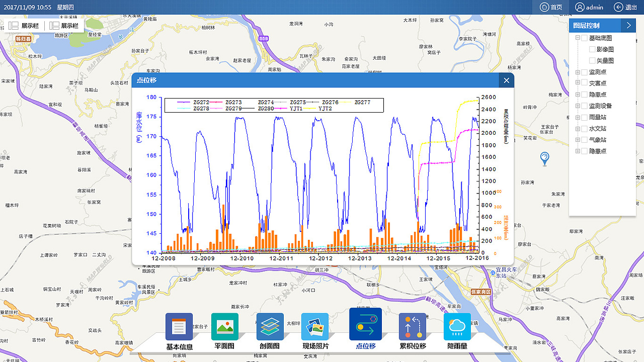Open the 降雨量 rainfall icon
The height and width of the screenshot is (362, 644).
[457, 327]
